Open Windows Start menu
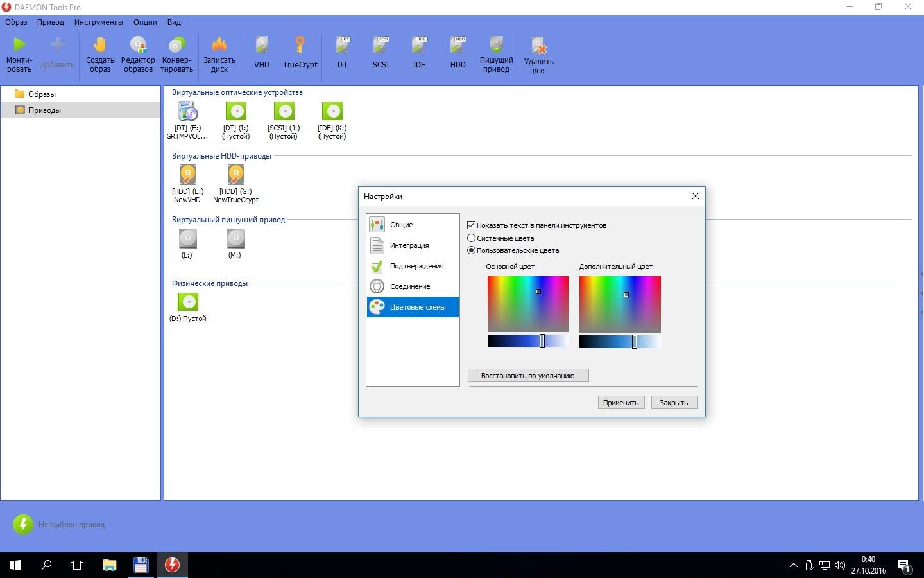 pyautogui.click(x=15, y=565)
